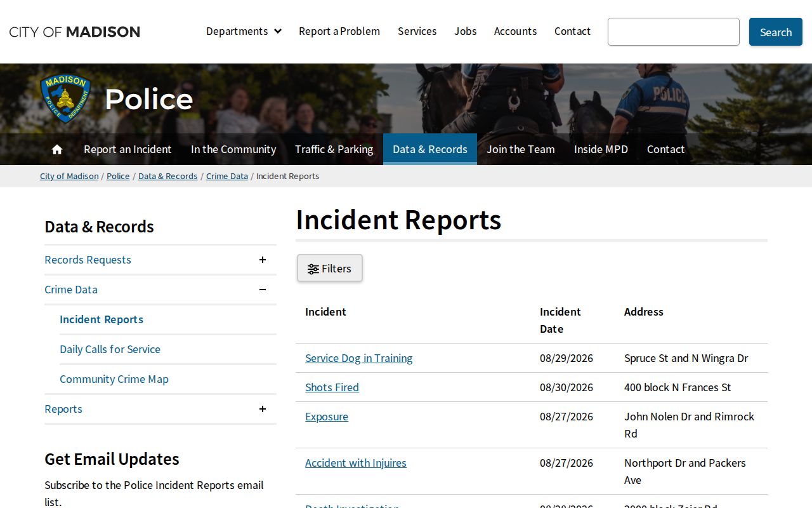Follow the Data & Records breadcrumb link
Image resolution: width=812 pixels, height=508 pixels.
coord(168,176)
